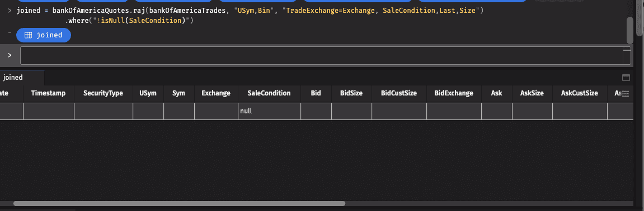Click the BidSize column header

click(x=351, y=93)
